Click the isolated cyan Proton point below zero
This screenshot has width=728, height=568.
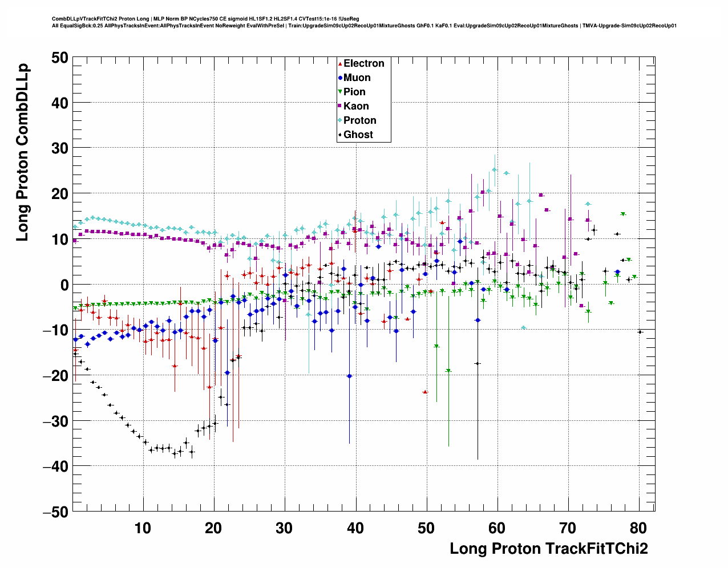(523, 327)
